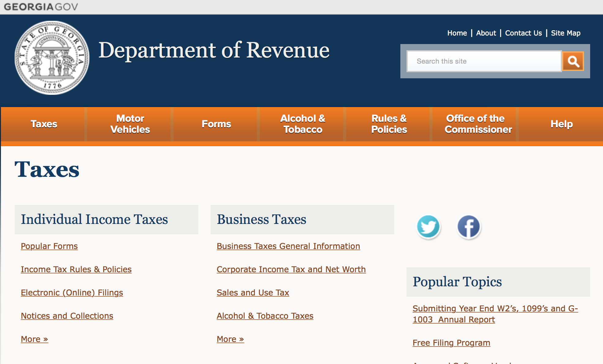Click Help in the navigation bar

pos(561,124)
